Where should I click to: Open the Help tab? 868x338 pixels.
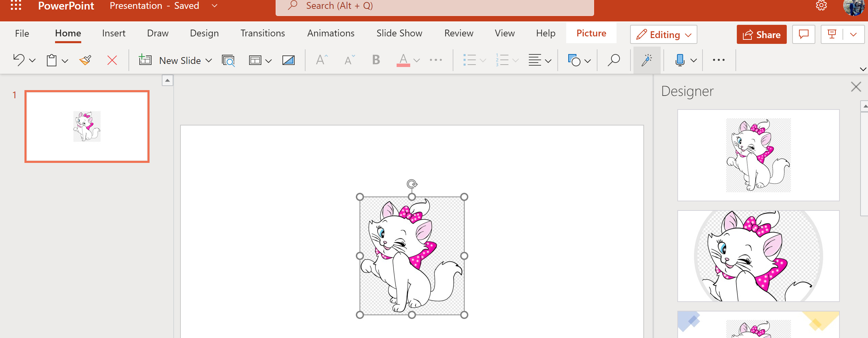click(545, 33)
